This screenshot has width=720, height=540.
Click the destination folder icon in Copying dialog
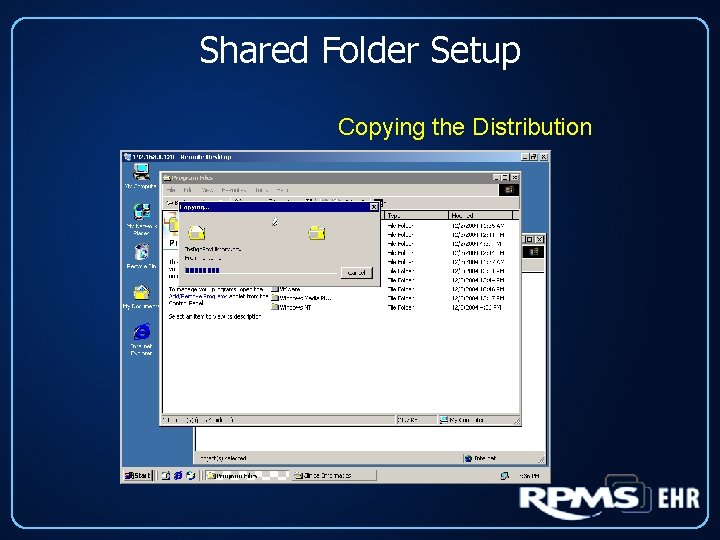317,232
